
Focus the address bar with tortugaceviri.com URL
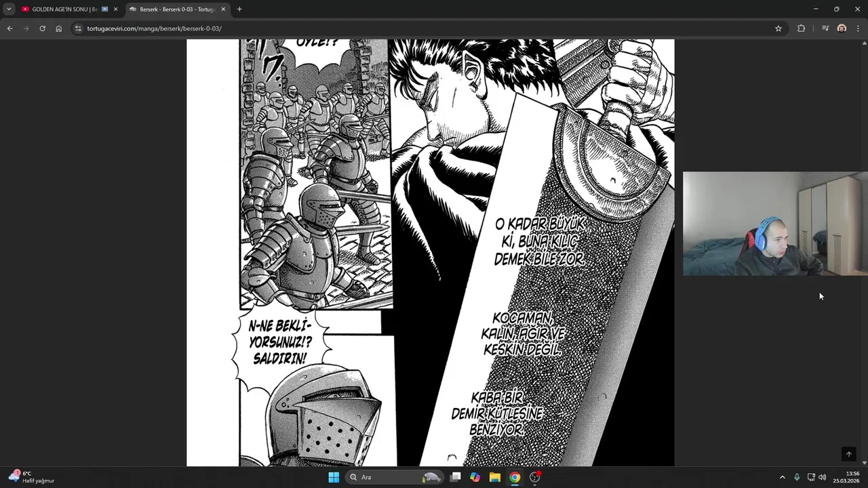click(x=427, y=28)
